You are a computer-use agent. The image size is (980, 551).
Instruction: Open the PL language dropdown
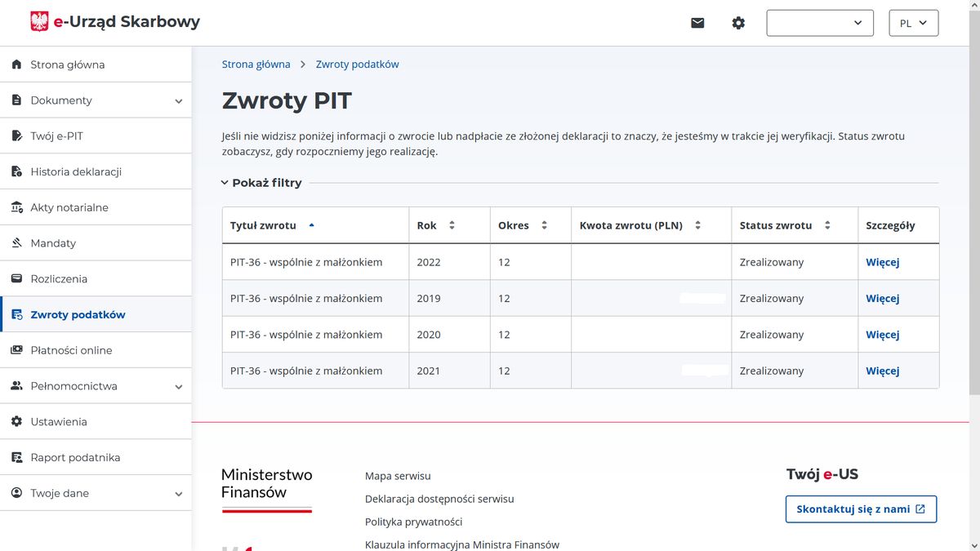pos(913,23)
